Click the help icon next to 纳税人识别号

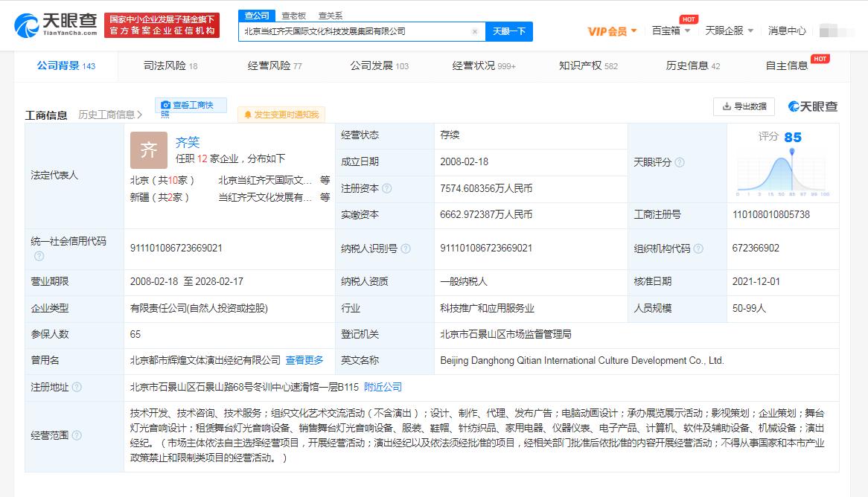tap(406, 248)
